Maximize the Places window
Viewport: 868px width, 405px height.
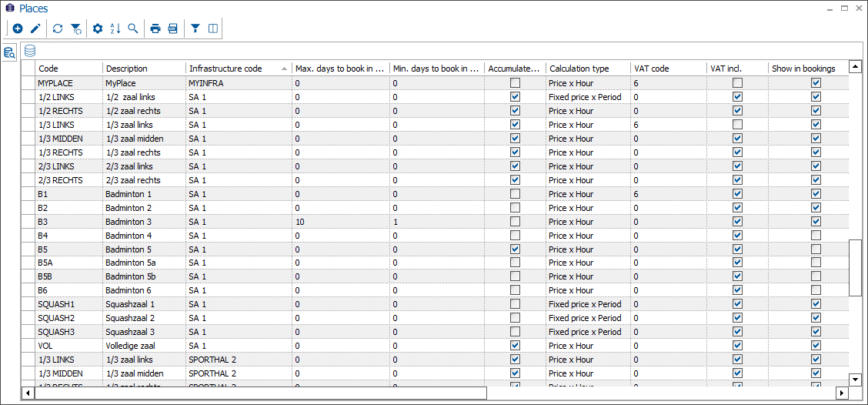[845, 8]
